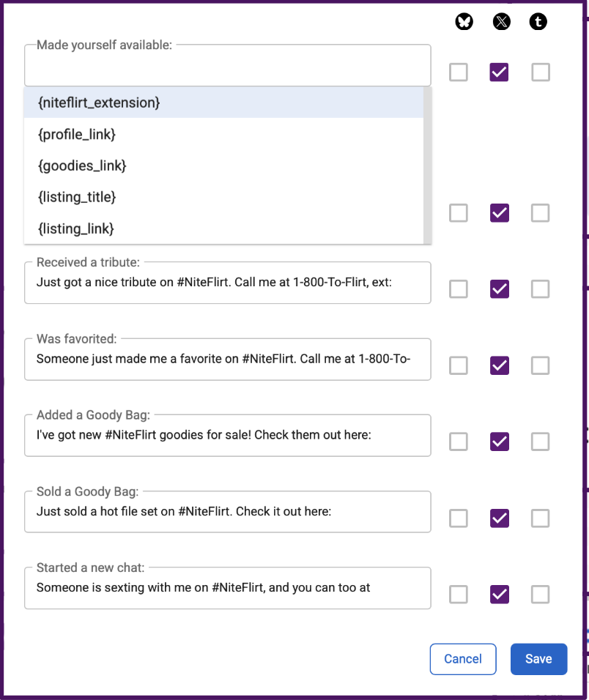Uncheck X for Was favorited
Image resolution: width=589 pixels, height=700 pixels.
(x=499, y=365)
